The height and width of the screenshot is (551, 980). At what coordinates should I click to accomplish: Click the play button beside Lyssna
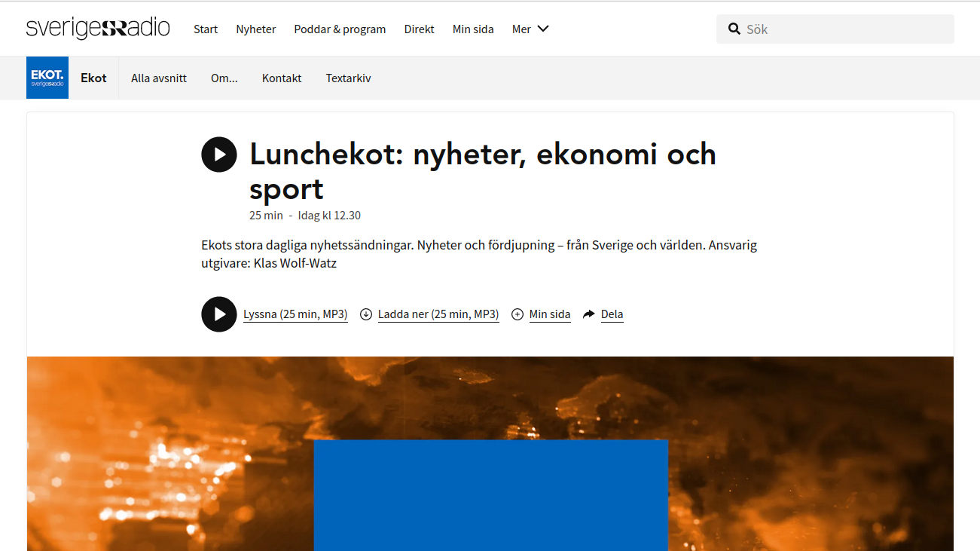coord(219,314)
